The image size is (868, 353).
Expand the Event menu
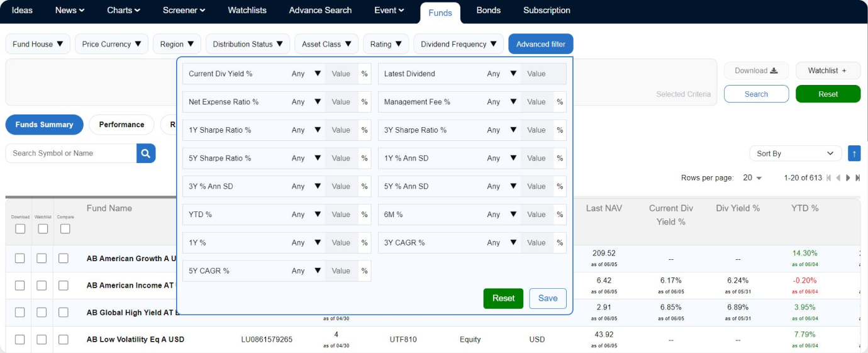(x=389, y=10)
